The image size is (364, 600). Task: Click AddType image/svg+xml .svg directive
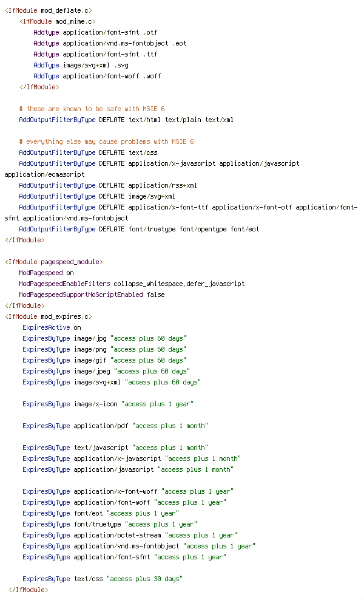(x=81, y=65)
